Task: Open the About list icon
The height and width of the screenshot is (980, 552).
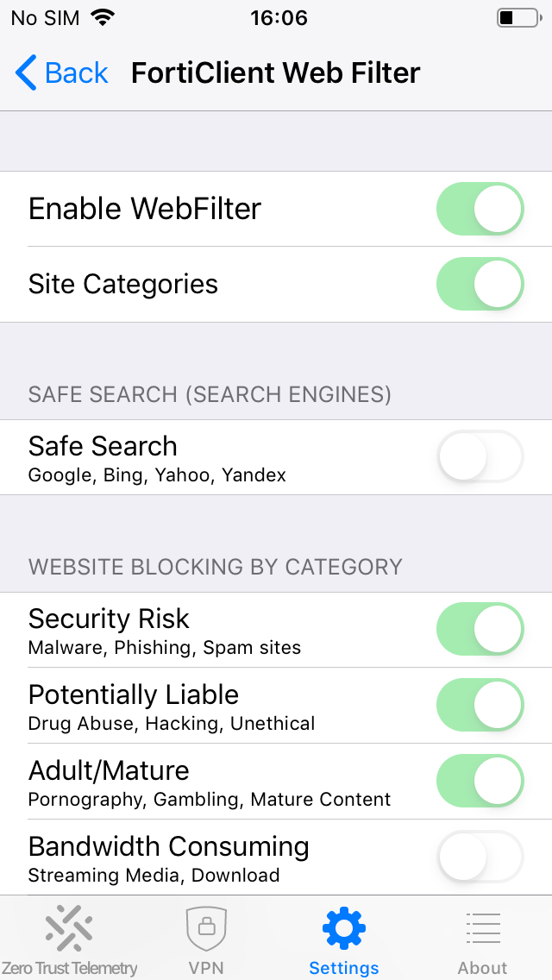Action: tap(483, 928)
